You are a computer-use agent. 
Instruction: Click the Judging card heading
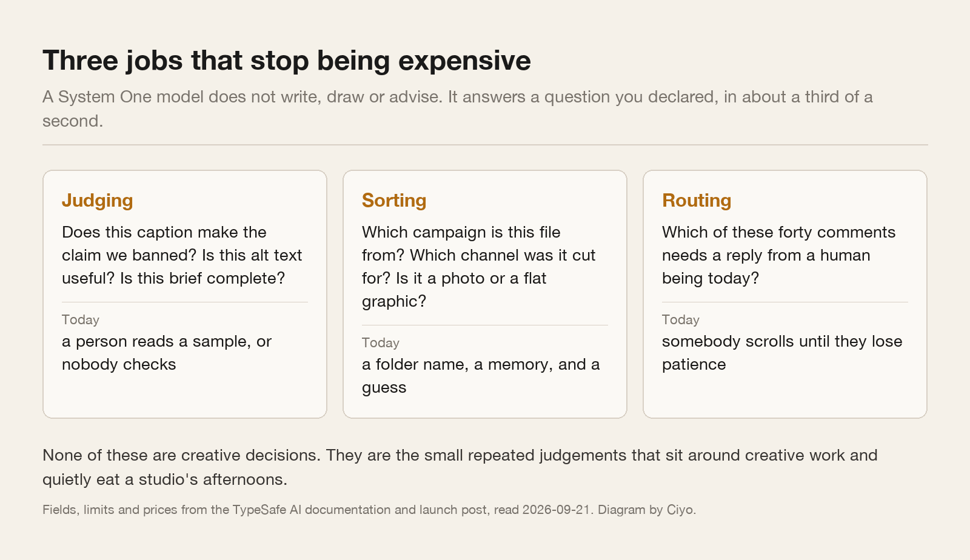pyautogui.click(x=98, y=201)
